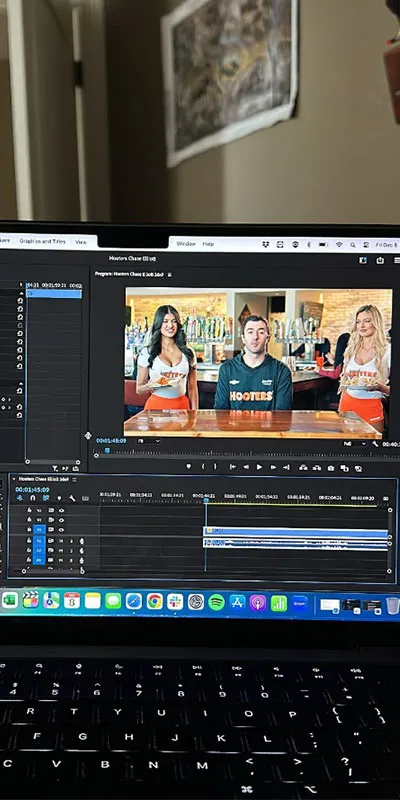Target track V1 in timeline header
400x800 pixels.
39,530
